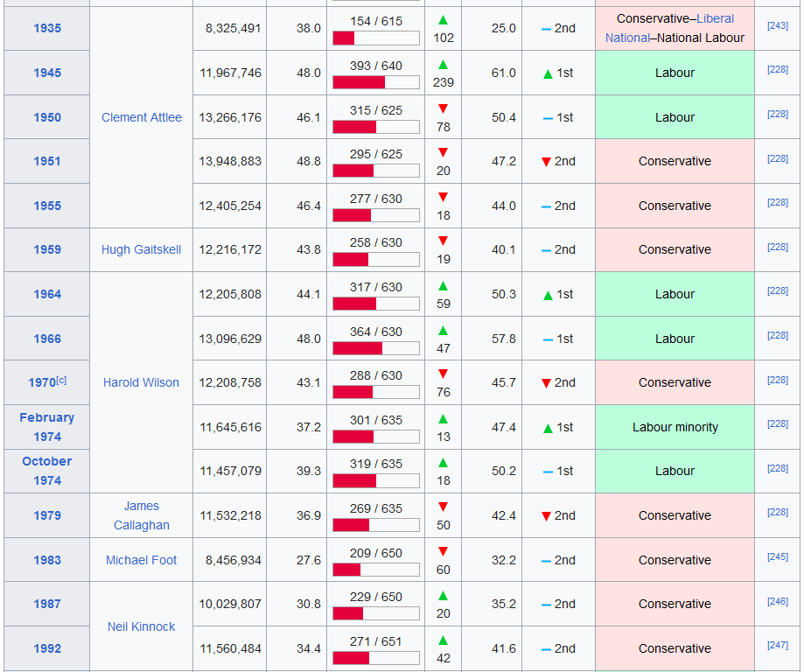
Task: Select the vote count 8,456,934
Action: point(234,560)
